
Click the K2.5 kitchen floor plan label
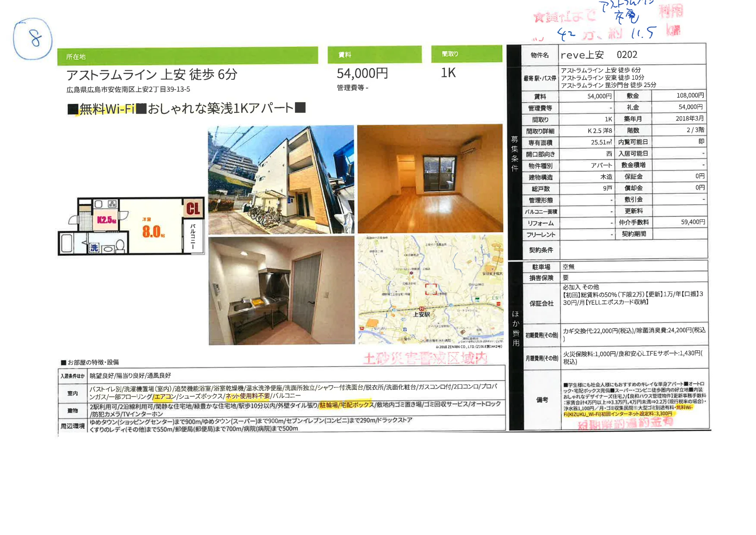pyautogui.click(x=106, y=220)
